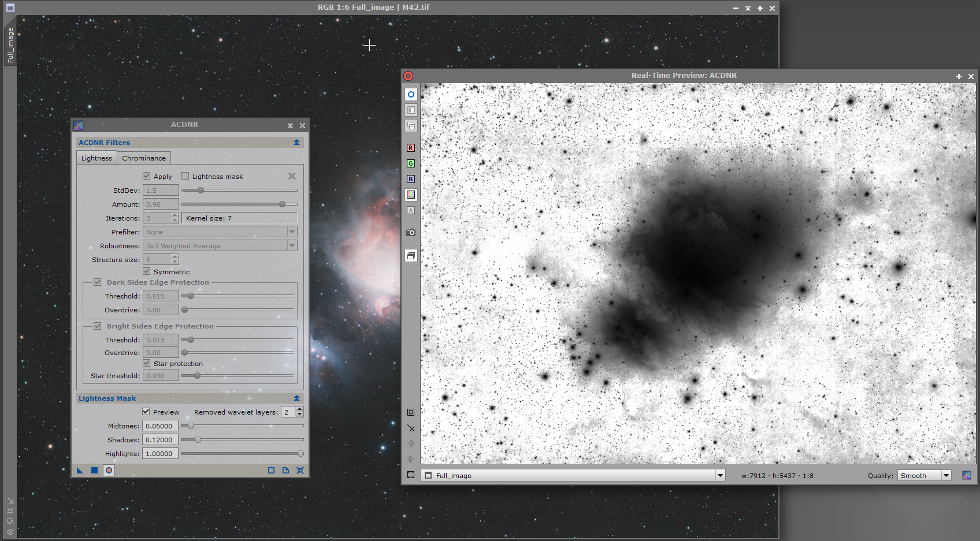The width and height of the screenshot is (980, 541).
Task: Click Highlights slider in Lightness Mask
Action: (242, 454)
